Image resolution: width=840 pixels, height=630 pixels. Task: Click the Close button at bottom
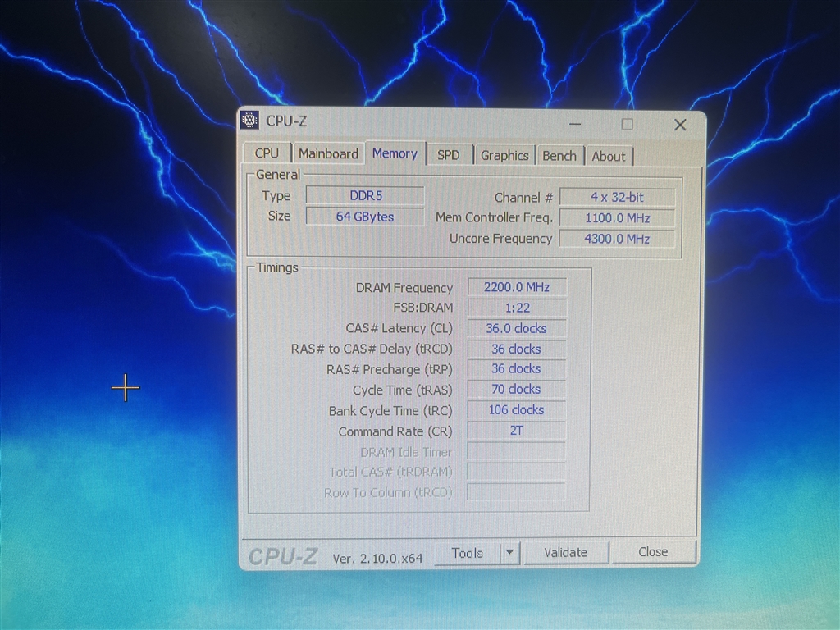coord(653,552)
